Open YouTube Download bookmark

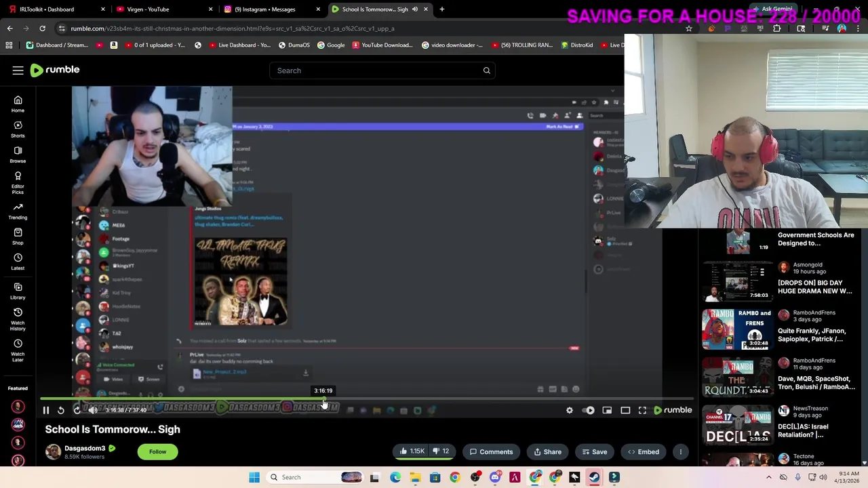point(382,45)
